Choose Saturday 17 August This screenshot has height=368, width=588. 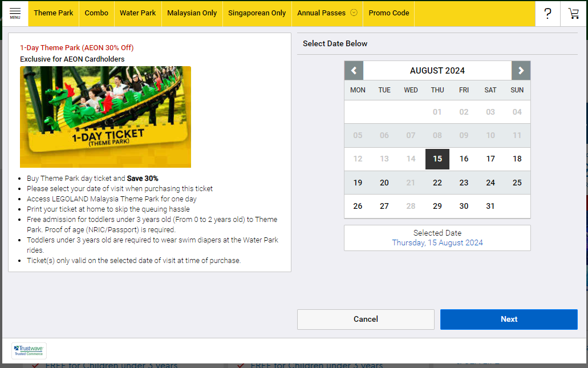[490, 159]
